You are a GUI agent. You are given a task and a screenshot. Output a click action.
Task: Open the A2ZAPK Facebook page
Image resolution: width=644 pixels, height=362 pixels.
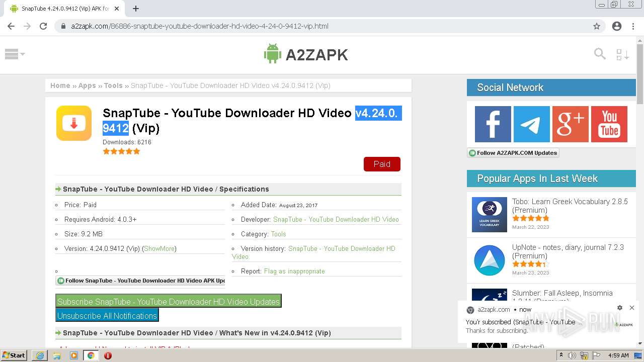tap(493, 124)
